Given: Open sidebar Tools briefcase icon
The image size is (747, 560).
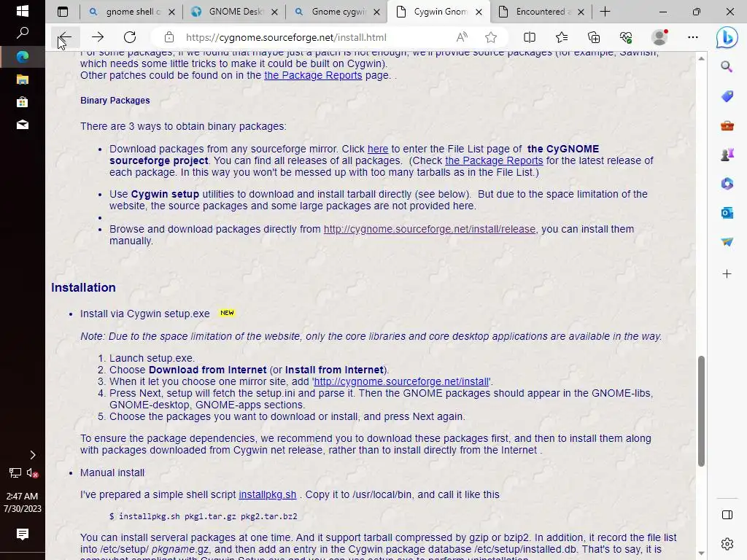Looking at the screenshot, I should click(x=727, y=125).
